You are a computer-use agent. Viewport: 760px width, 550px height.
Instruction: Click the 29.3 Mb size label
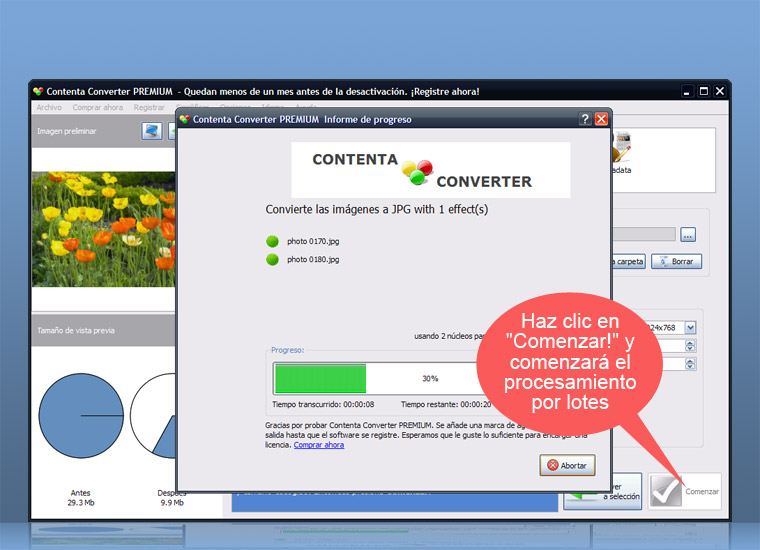81,503
